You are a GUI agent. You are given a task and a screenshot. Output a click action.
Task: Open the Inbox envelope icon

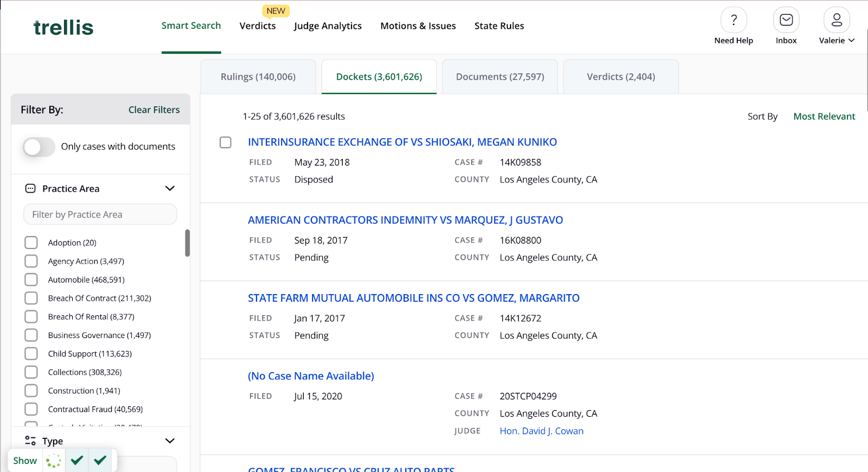[x=786, y=20]
